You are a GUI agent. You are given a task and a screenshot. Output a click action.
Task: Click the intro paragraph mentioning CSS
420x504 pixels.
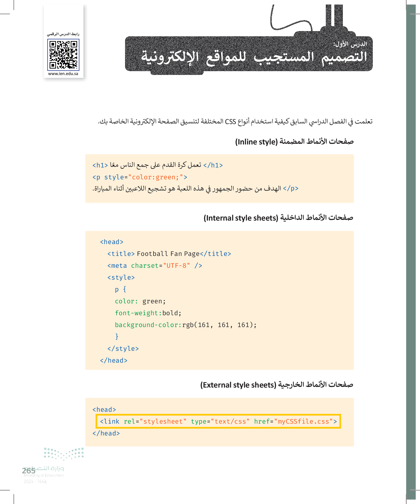coord(235,121)
